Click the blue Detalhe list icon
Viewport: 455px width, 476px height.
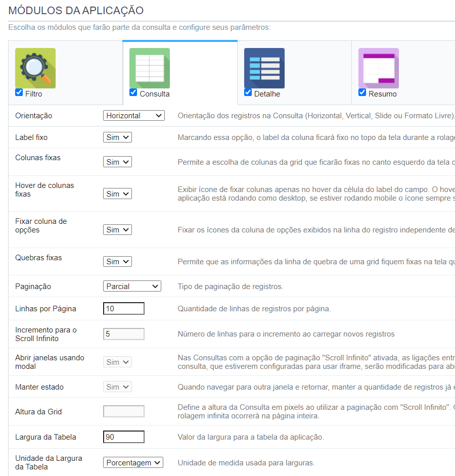tap(264, 68)
